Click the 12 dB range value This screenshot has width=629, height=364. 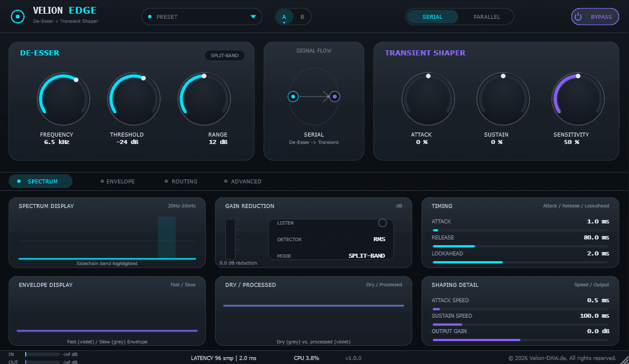tap(218, 142)
